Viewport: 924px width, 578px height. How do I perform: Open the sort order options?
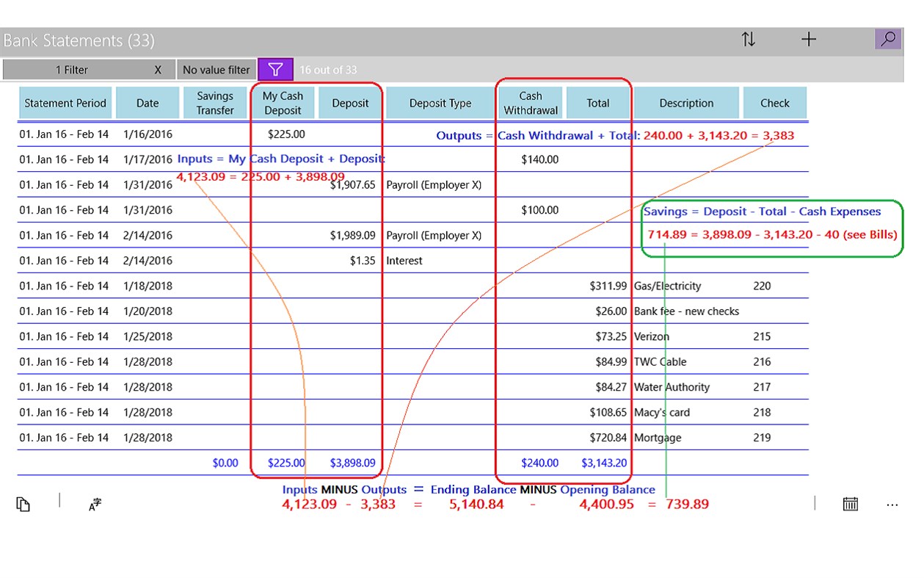(x=749, y=40)
